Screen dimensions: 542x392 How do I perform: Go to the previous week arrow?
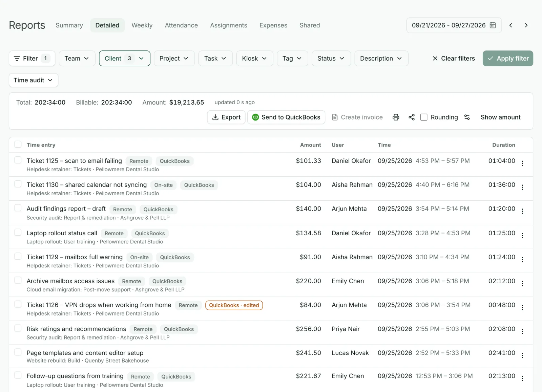coord(510,25)
